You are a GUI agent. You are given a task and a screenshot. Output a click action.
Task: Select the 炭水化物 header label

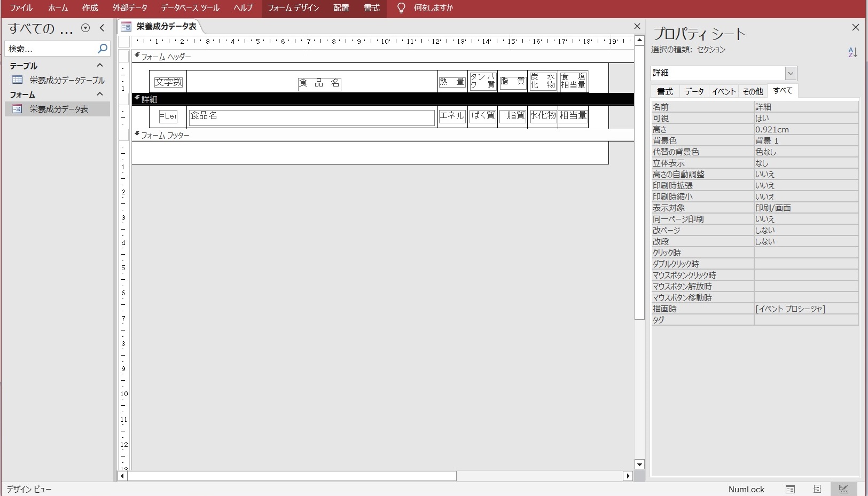pos(543,81)
